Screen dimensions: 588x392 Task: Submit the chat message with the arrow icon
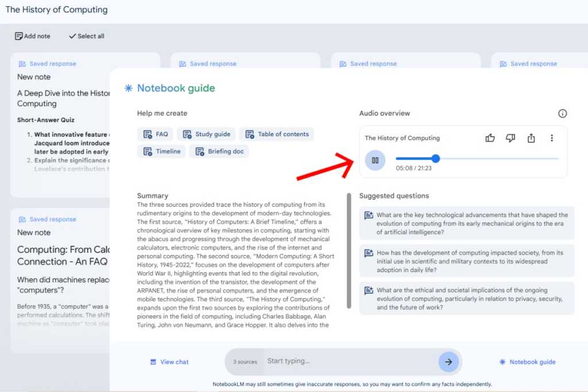[449, 362]
